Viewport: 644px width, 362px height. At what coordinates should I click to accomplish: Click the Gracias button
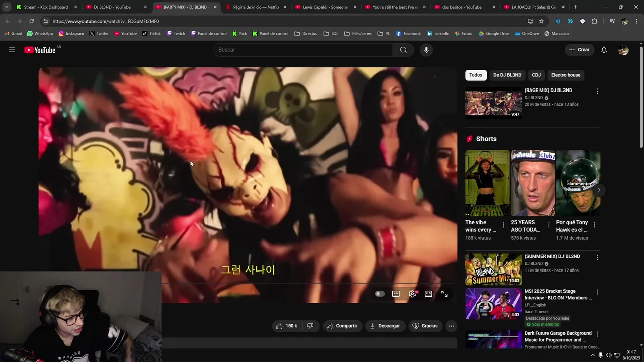[x=425, y=326]
